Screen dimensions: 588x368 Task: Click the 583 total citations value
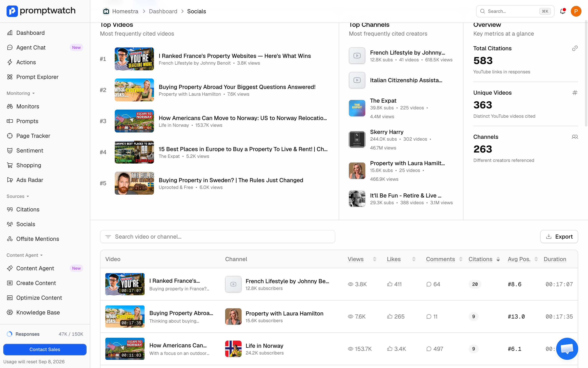(x=483, y=61)
